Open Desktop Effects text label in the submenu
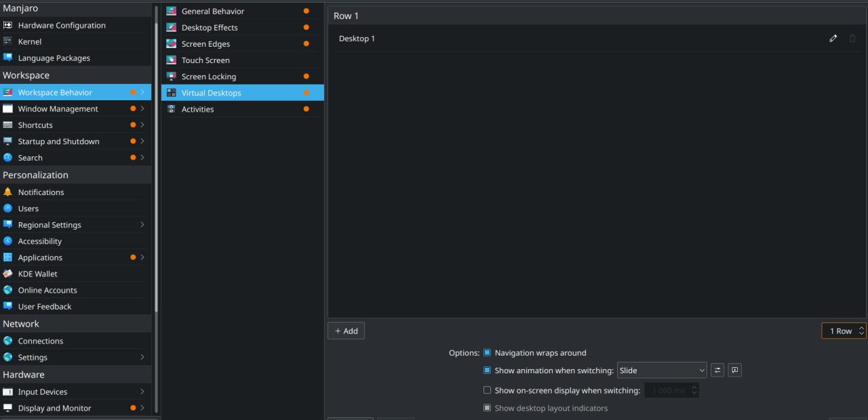 (x=210, y=28)
